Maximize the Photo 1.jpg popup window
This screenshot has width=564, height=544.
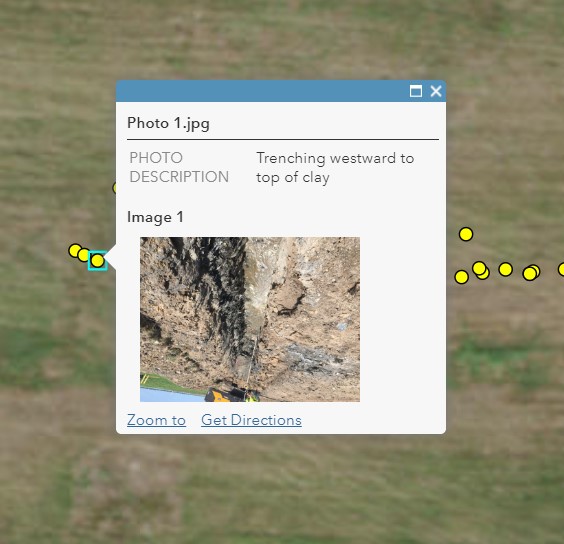(x=416, y=91)
